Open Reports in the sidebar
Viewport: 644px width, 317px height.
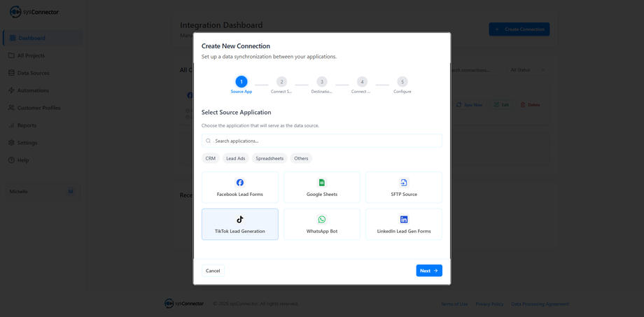(x=43, y=125)
